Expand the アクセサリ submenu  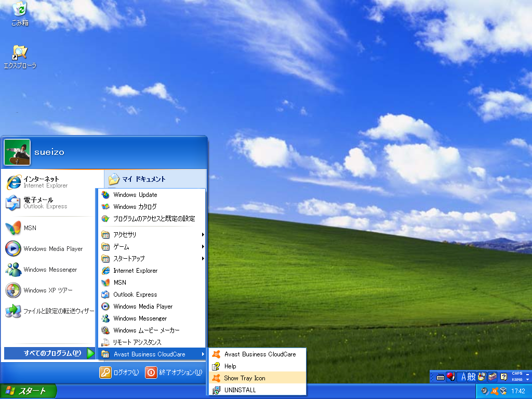pyautogui.click(x=152, y=234)
